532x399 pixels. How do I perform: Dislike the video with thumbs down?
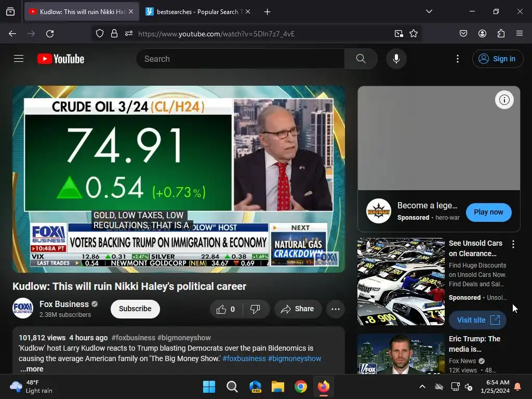(255, 309)
